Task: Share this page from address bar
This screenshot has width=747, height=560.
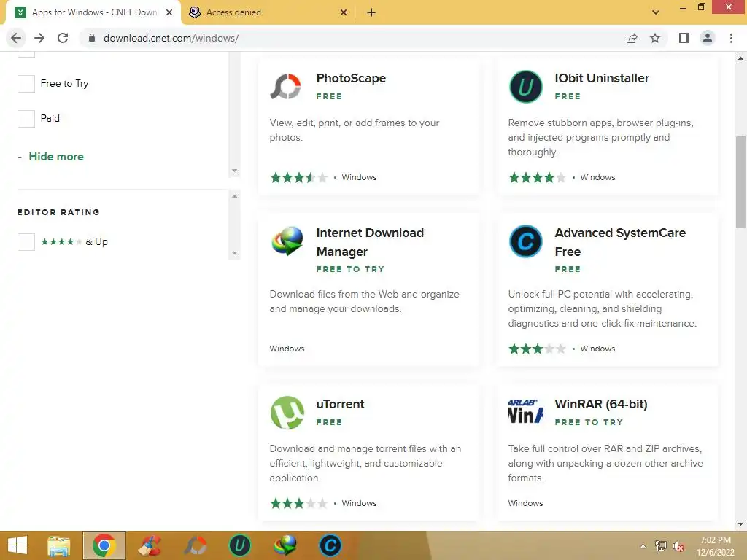Action: [632, 38]
